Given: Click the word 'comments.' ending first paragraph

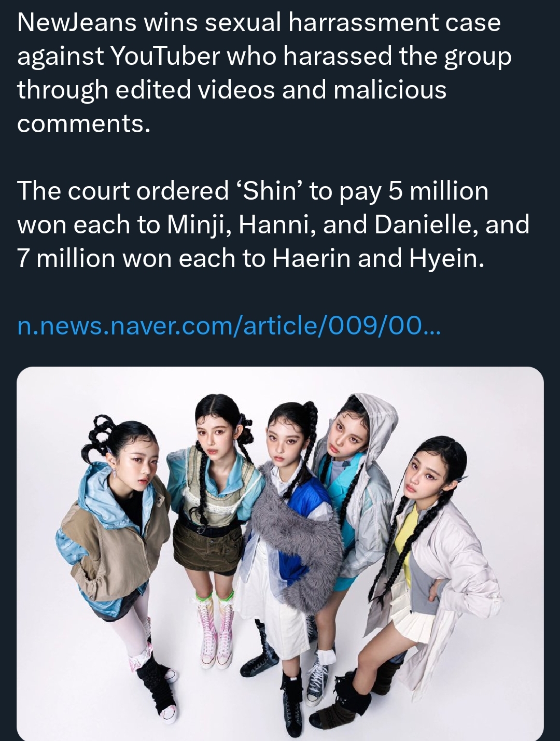Looking at the screenshot, I should click(84, 123).
